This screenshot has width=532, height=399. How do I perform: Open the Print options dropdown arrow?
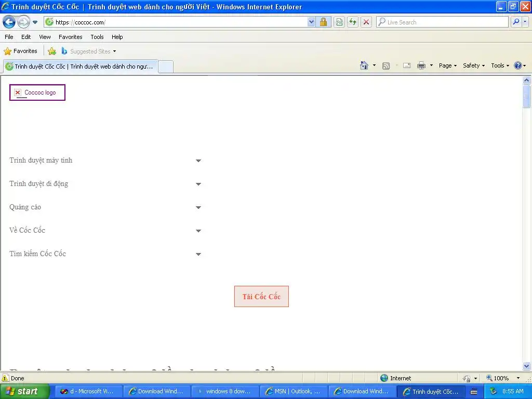431,65
